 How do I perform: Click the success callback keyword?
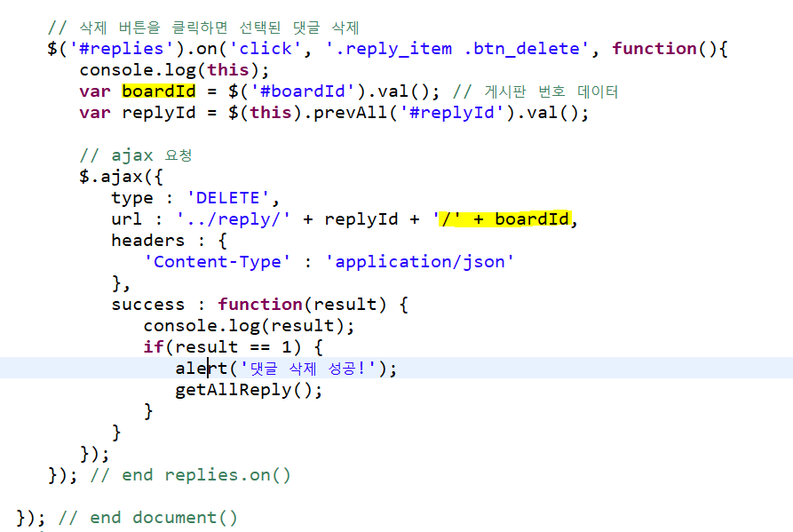(147, 305)
